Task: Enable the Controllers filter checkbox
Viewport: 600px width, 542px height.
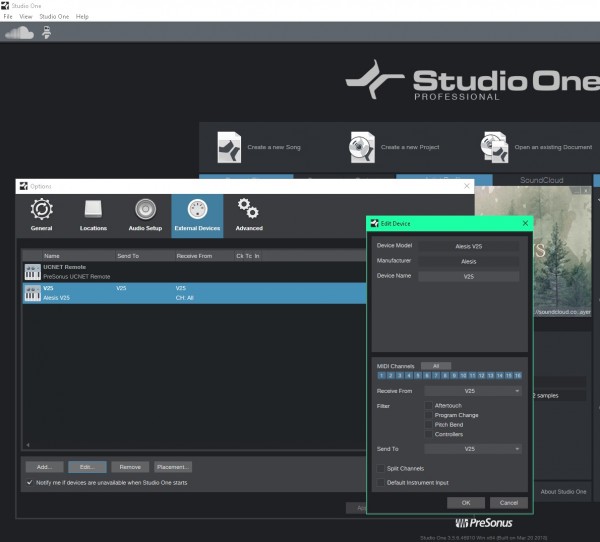Action: [429, 434]
